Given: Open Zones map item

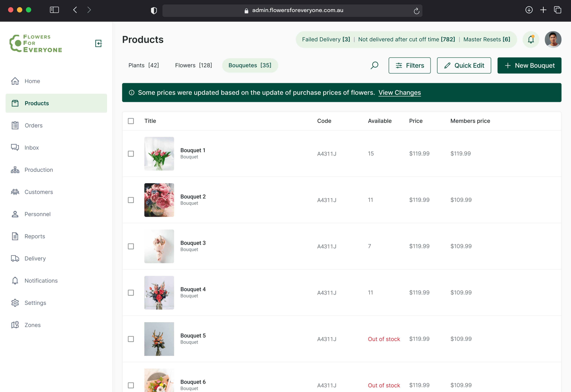Looking at the screenshot, I should pos(32,325).
